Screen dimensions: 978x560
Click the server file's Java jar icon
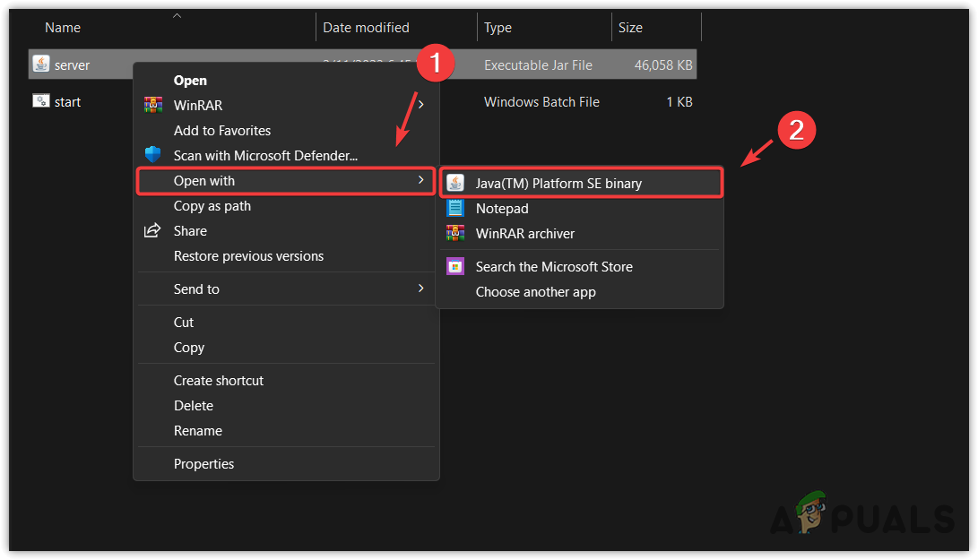tap(40, 64)
